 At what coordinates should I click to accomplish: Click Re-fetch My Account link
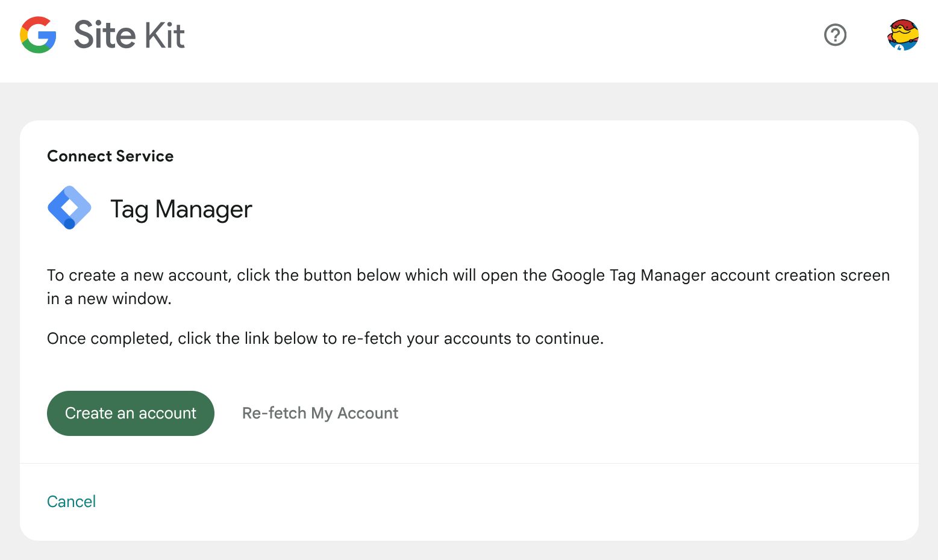[x=320, y=413]
